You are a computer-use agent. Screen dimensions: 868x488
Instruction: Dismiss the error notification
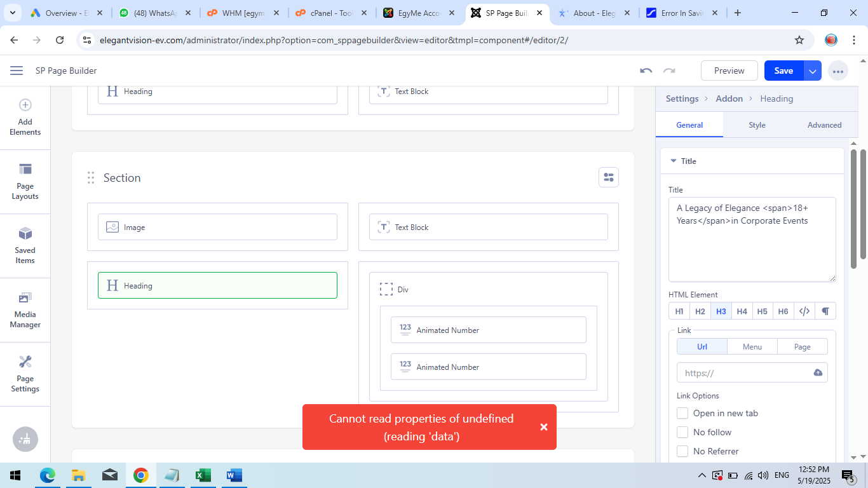point(543,427)
